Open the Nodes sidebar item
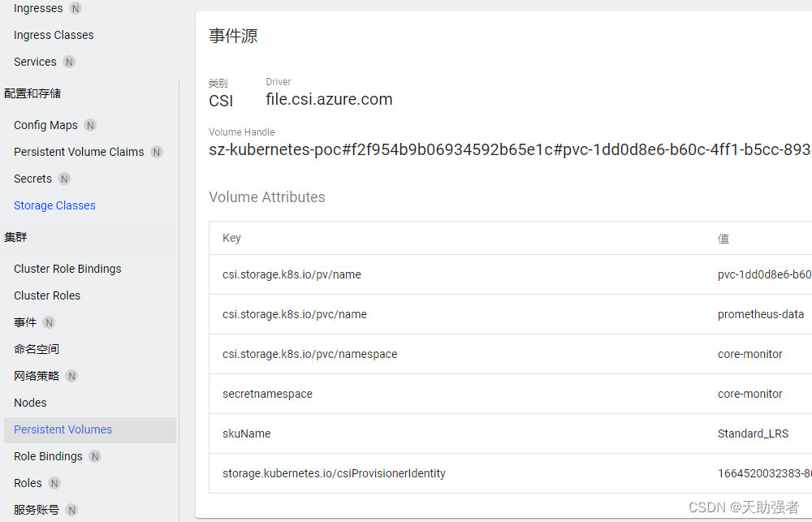Image resolution: width=812 pixels, height=522 pixels. 30,403
